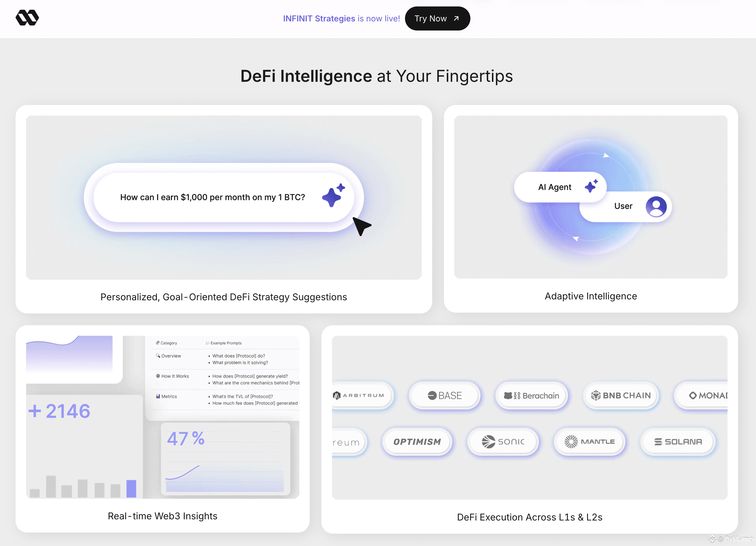This screenshot has width=756, height=546.
Task: Click the Overview category row
Action: coord(171,356)
